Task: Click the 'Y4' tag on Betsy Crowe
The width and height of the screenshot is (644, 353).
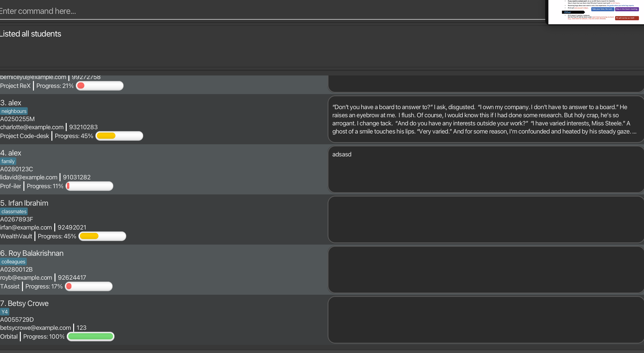Action: click(5, 312)
